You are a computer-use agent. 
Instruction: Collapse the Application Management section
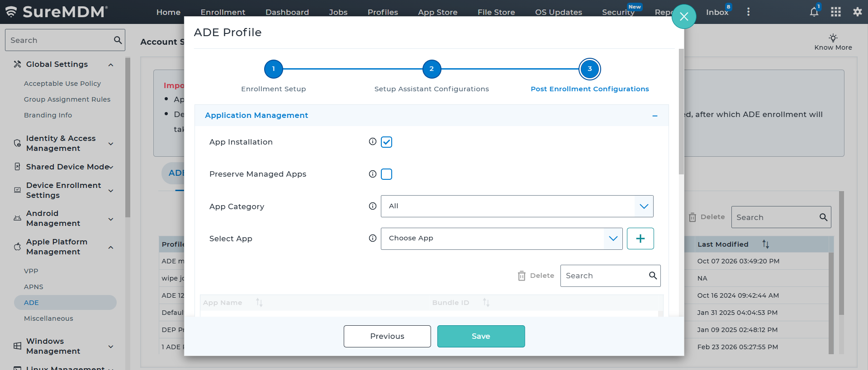pyautogui.click(x=655, y=116)
